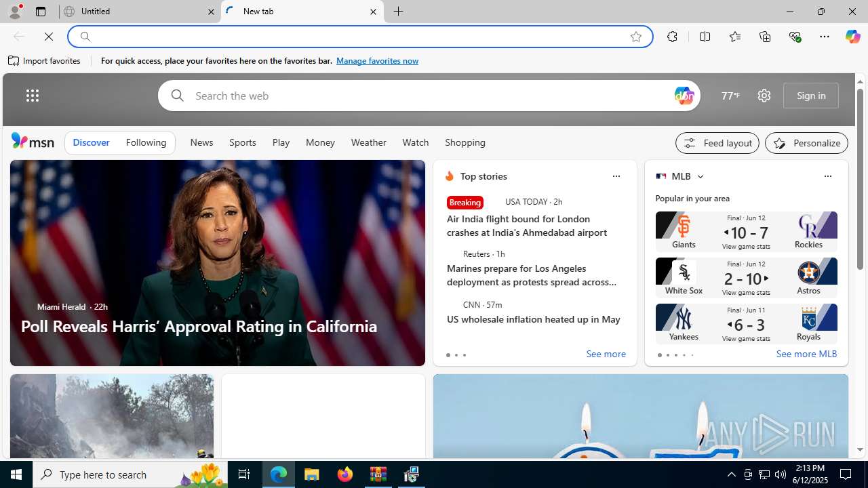Go to MSN home logo
This screenshot has width=868, height=488.
pyautogui.click(x=33, y=141)
